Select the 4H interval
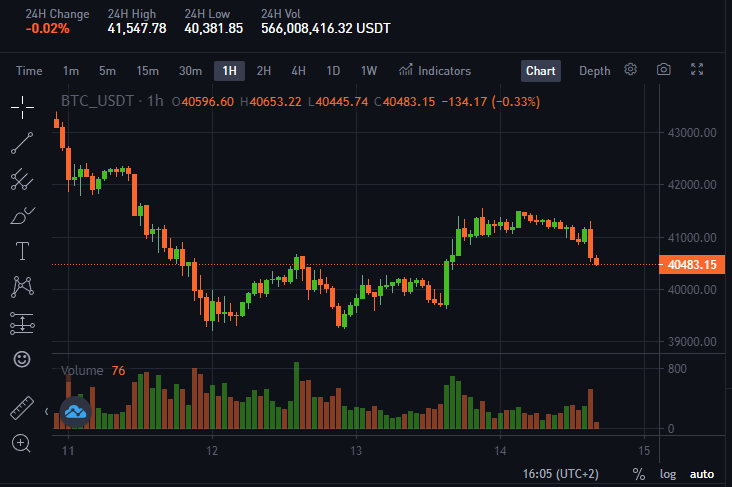The height and width of the screenshot is (487, 732). (x=298, y=71)
